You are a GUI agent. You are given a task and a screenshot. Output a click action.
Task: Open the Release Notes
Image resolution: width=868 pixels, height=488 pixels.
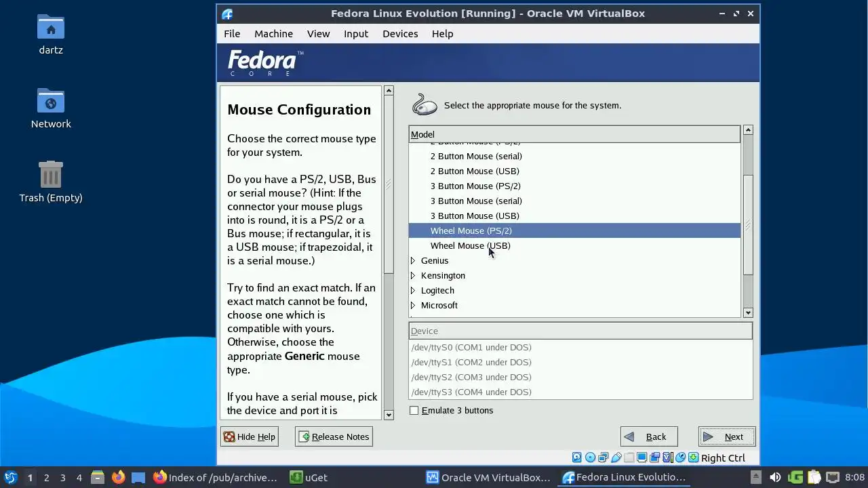click(x=334, y=436)
